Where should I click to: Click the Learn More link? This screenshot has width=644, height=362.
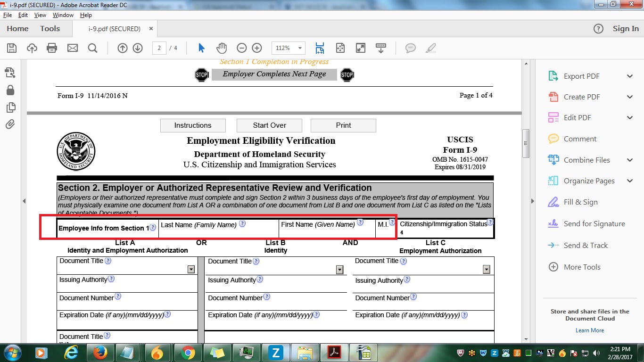(x=589, y=330)
